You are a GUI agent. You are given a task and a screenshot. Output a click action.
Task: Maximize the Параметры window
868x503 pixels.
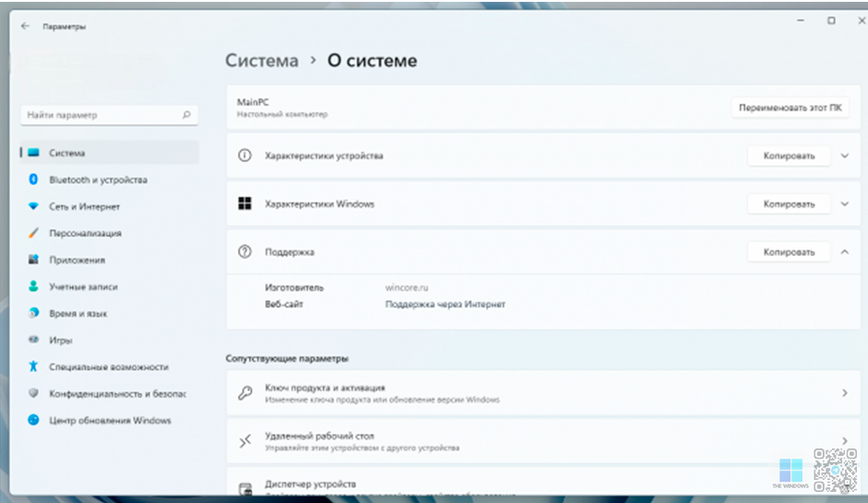(831, 20)
